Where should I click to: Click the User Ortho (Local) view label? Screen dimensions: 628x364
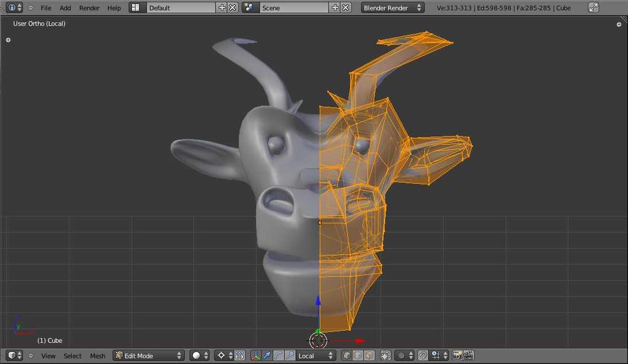pos(39,23)
